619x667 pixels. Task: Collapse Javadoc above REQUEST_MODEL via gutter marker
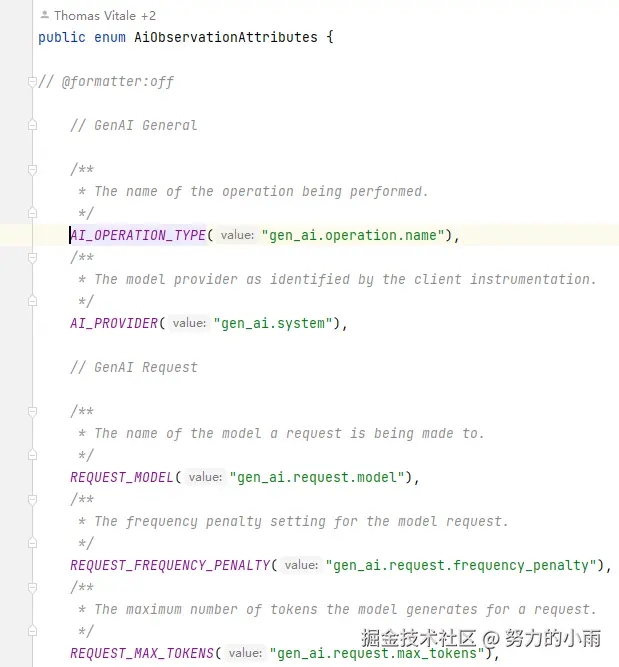click(x=32, y=411)
